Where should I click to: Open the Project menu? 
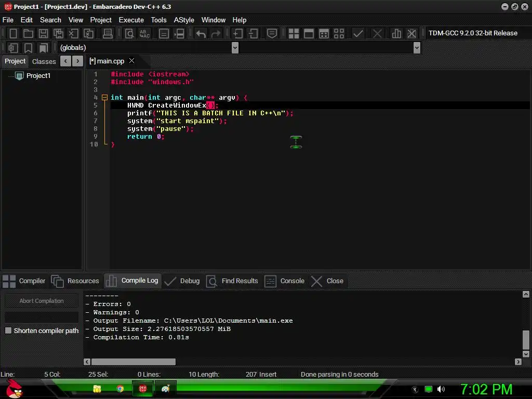pyautogui.click(x=101, y=20)
